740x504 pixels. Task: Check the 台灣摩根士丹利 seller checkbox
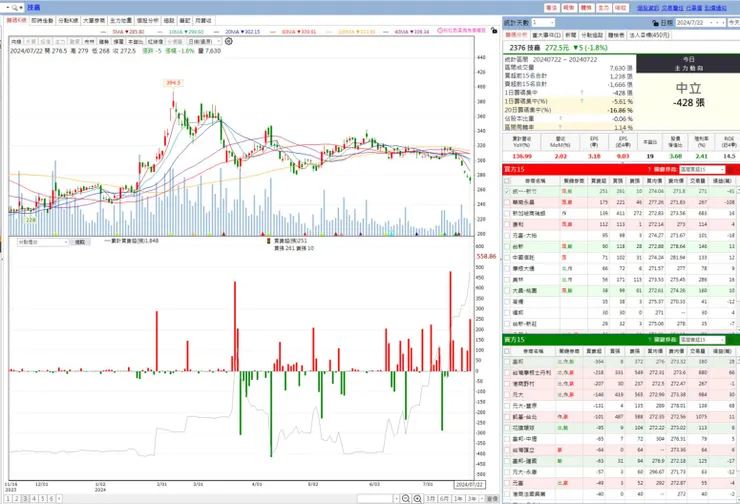507,373
